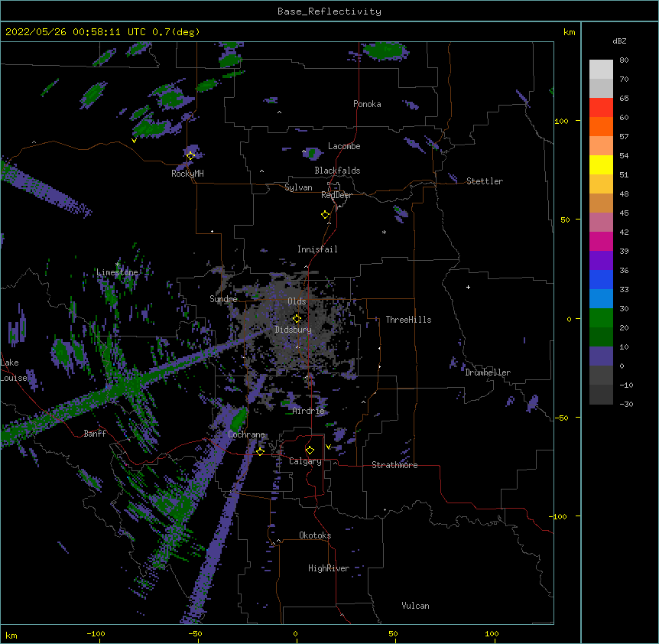Click the Base_Reflectivity title
The height and width of the screenshot is (644, 659).
tap(329, 11)
